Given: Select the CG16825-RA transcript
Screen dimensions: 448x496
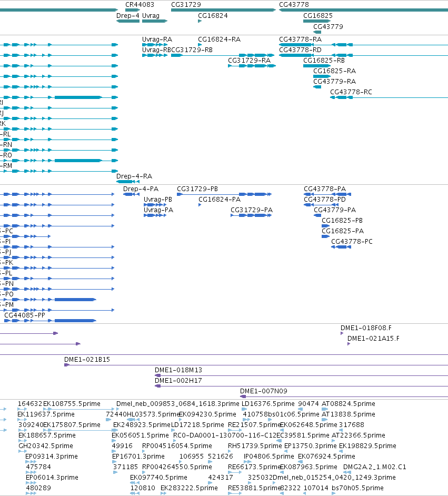Looking at the screenshot, I should point(322,76).
